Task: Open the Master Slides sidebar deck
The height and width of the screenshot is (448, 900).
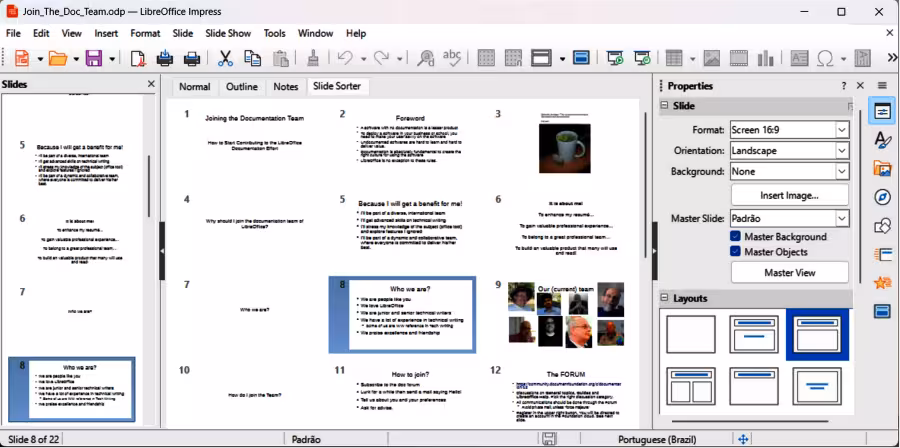Action: 882,311
